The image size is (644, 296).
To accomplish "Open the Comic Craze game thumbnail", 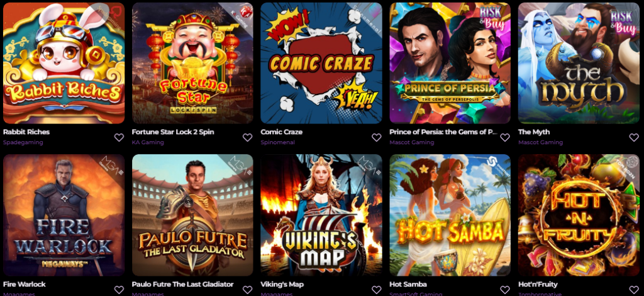I will pos(321,63).
